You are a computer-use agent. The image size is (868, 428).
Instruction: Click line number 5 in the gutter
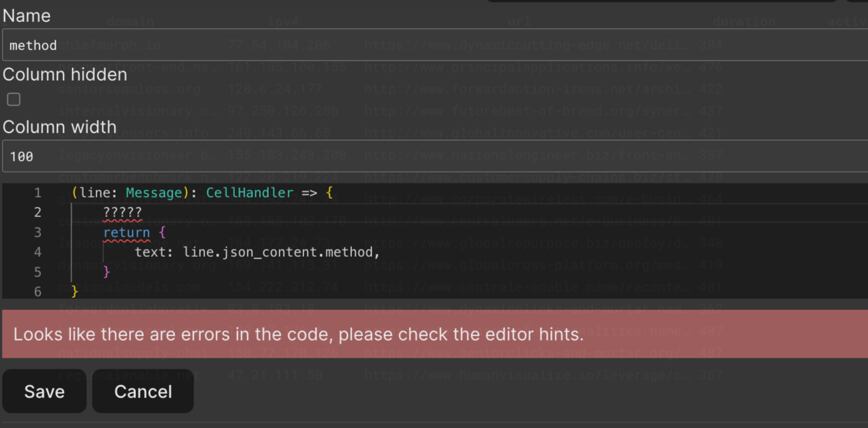pos(37,271)
